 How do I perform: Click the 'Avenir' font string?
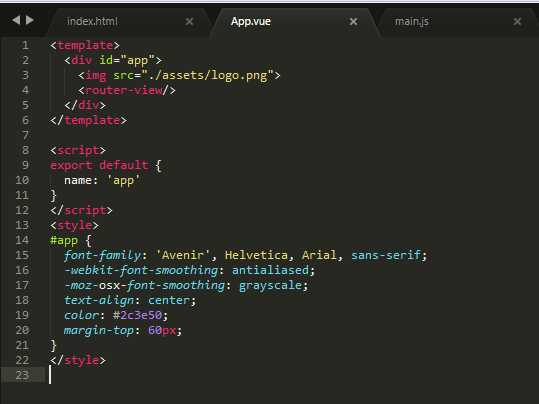[183, 255]
